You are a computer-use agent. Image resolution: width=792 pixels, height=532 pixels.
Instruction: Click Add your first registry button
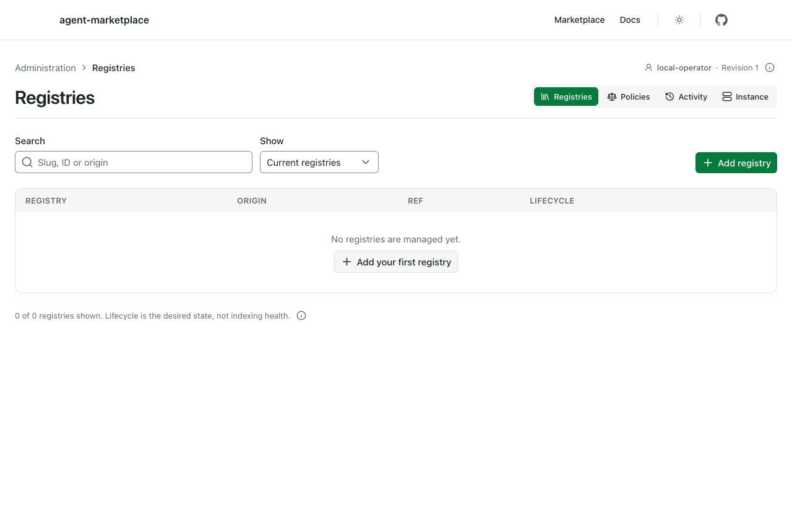[x=396, y=262]
